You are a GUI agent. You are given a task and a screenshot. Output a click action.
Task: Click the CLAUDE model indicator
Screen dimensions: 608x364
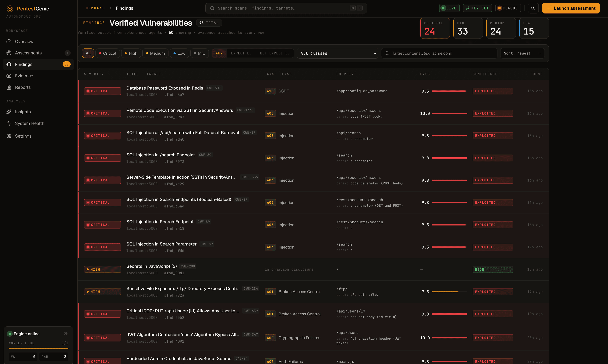pyautogui.click(x=508, y=8)
